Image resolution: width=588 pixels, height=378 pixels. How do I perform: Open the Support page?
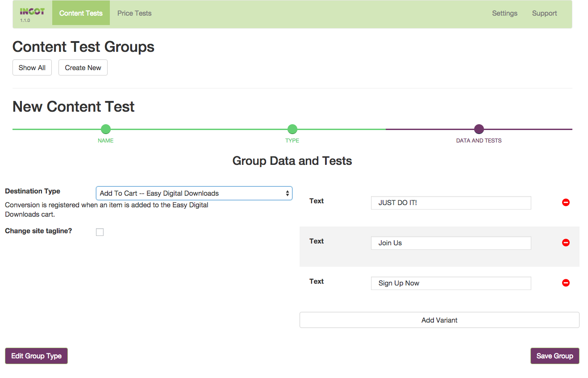[x=544, y=13]
